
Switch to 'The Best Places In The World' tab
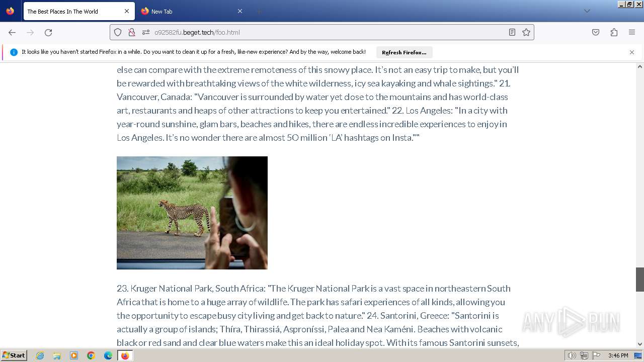coord(78,11)
